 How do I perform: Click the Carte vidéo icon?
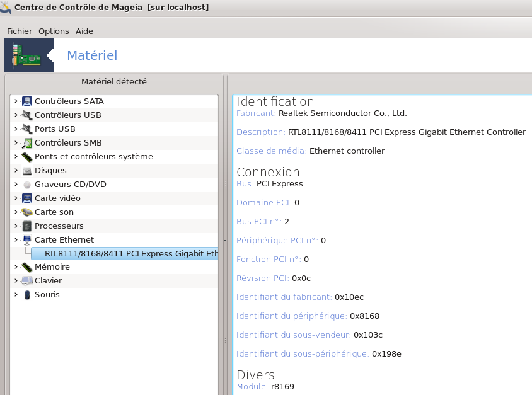[x=26, y=198]
